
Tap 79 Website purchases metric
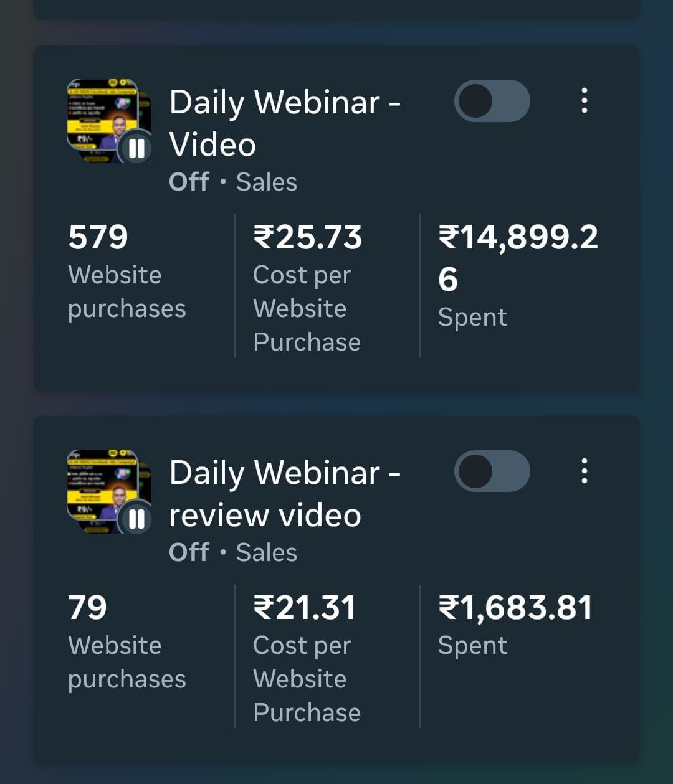pyautogui.click(x=126, y=642)
